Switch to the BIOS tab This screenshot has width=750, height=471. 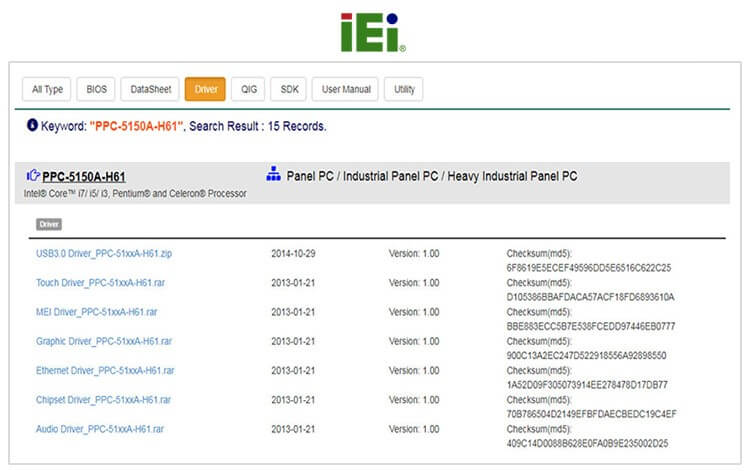[x=97, y=89]
